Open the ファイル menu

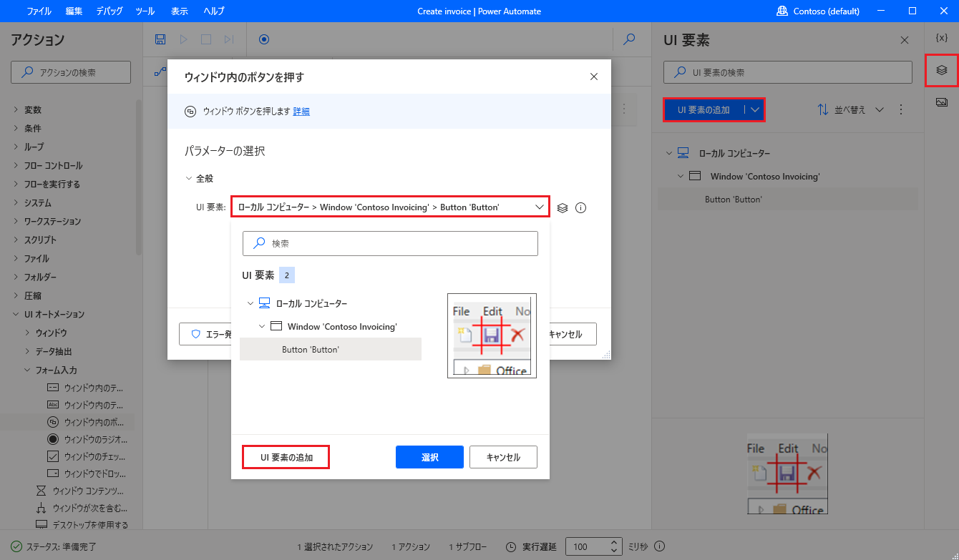(39, 11)
